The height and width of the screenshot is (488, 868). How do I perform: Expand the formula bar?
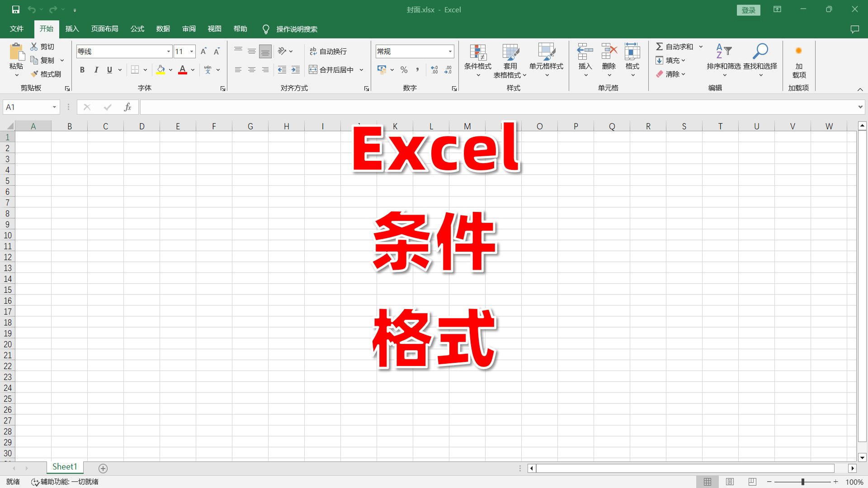pos(860,107)
